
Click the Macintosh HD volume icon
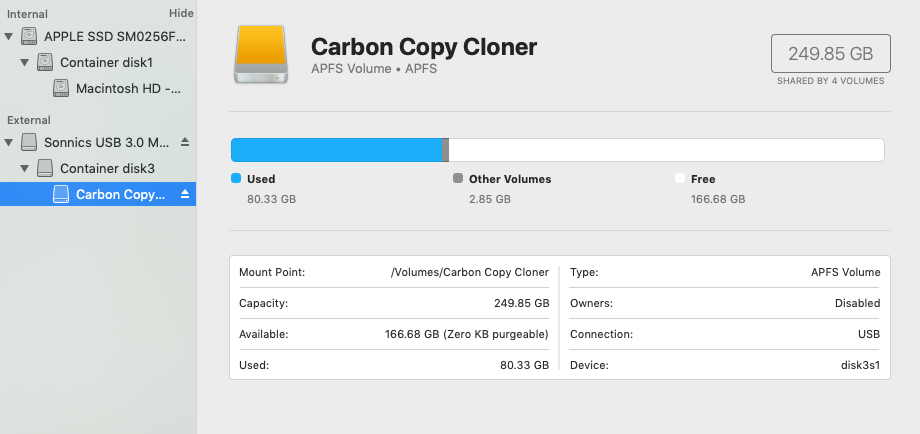click(61, 88)
